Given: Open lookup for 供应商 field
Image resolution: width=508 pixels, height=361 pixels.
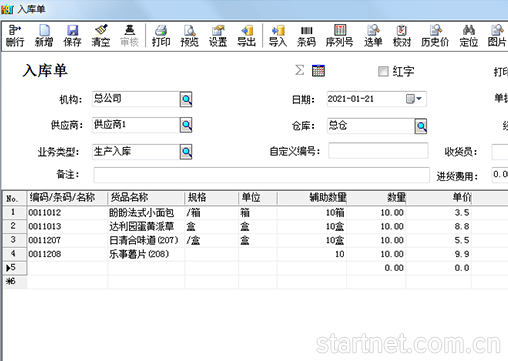Looking at the screenshot, I should [186, 125].
